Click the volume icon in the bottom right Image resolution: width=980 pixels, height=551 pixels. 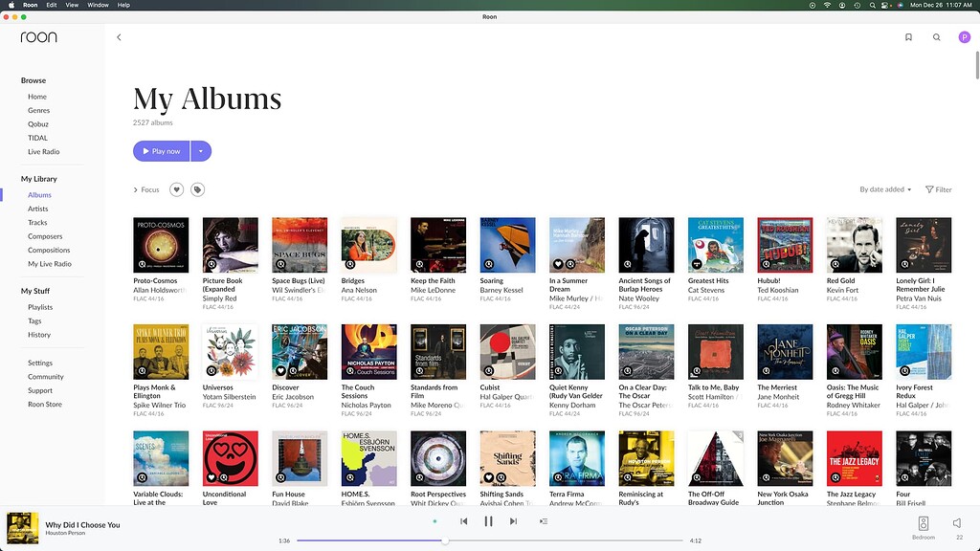957,521
